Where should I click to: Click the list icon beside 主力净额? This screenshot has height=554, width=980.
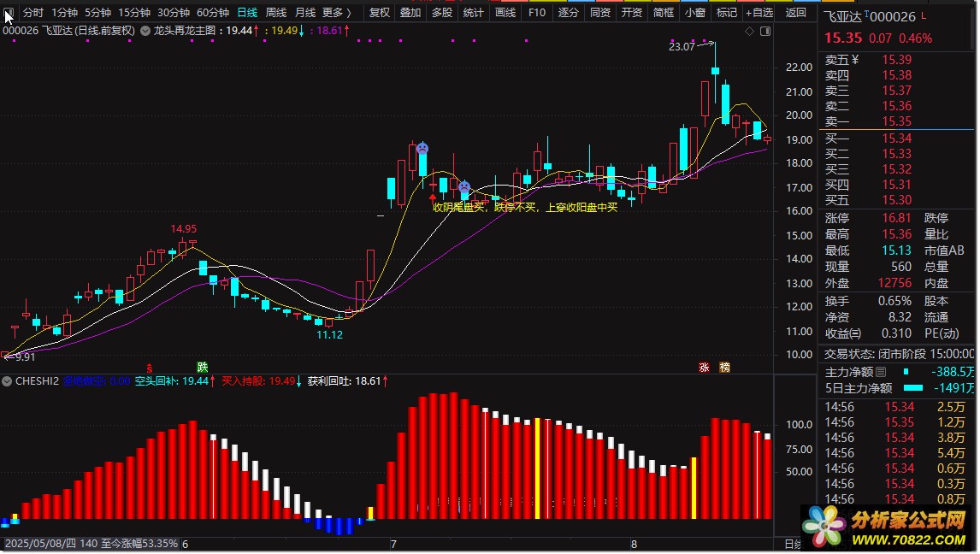(x=882, y=372)
